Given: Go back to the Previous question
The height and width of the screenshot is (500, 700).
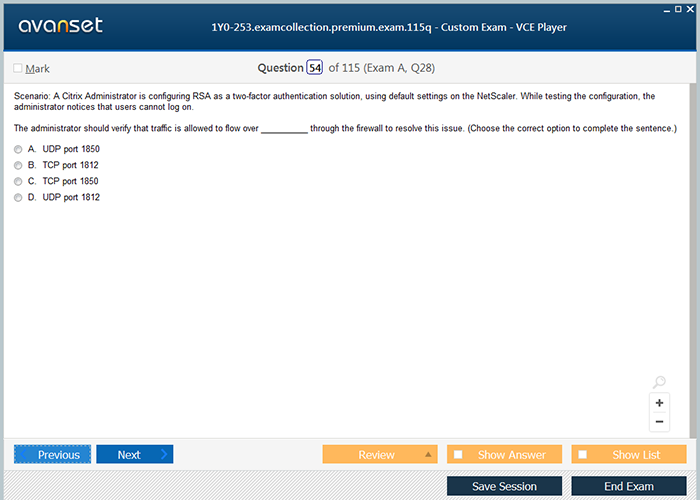Looking at the screenshot, I should (x=52, y=455).
